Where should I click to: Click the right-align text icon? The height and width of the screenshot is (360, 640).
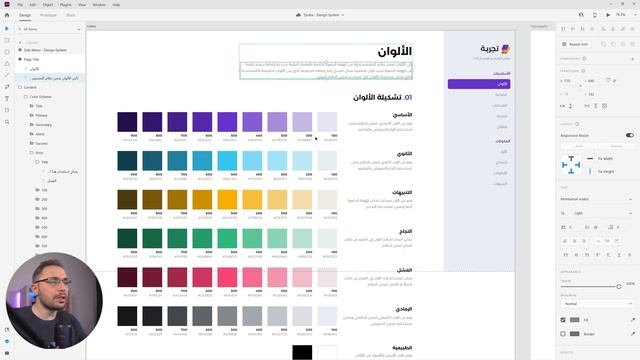coord(584,241)
